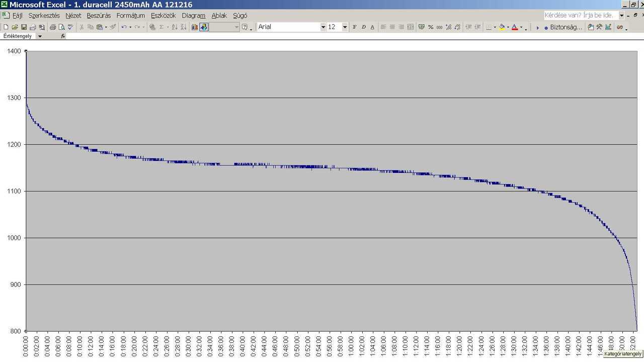644x362 pixels.
Task: Expand the fill color dropdown arrow
Action: pyautogui.click(x=508, y=27)
